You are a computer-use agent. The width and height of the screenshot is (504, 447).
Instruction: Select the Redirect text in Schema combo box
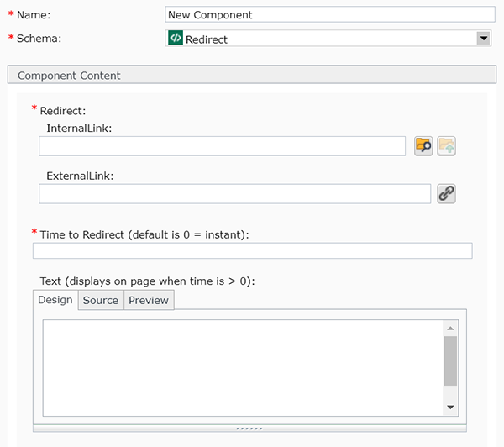(x=207, y=39)
